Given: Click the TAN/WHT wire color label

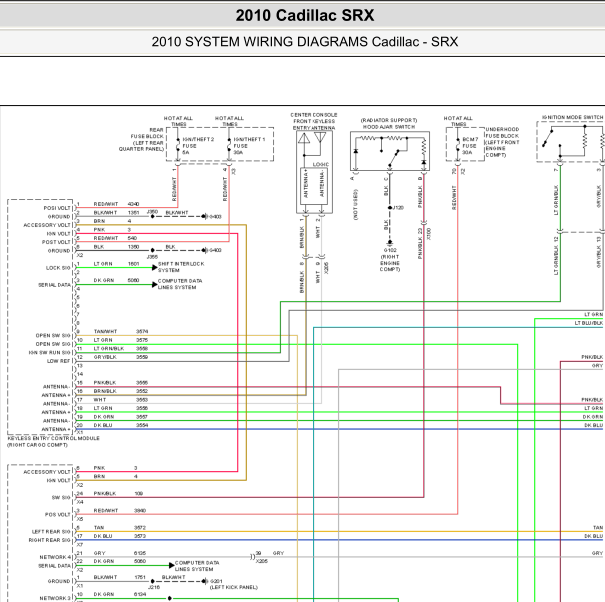Looking at the screenshot, I should (105, 331).
